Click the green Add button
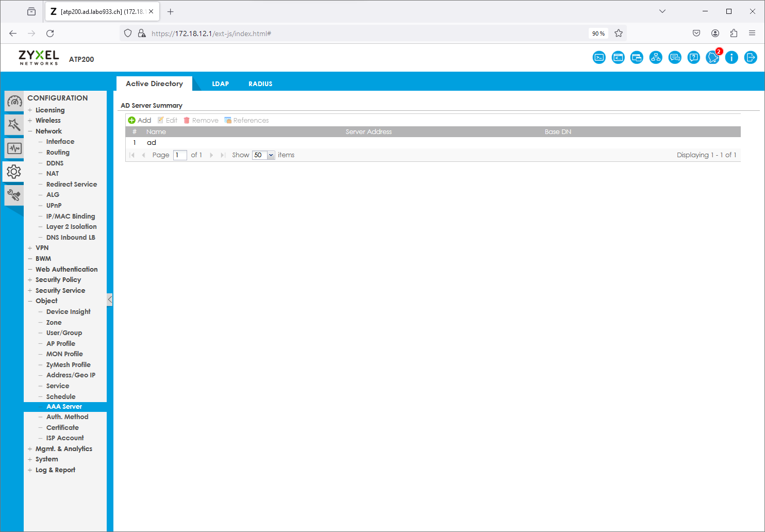This screenshot has height=532, width=765. click(x=140, y=120)
